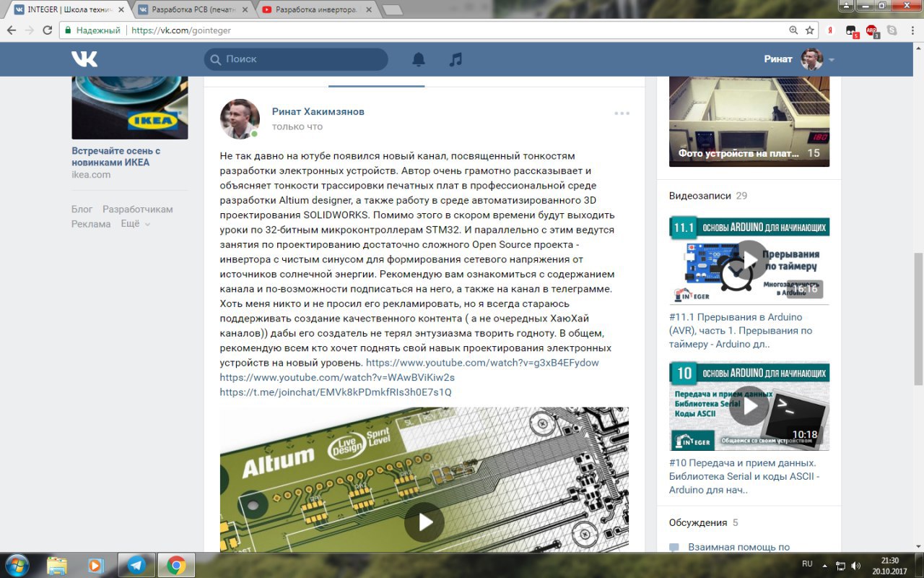Switch to Разработка PCB tab
This screenshot has width=924, height=578.
[x=192, y=9]
